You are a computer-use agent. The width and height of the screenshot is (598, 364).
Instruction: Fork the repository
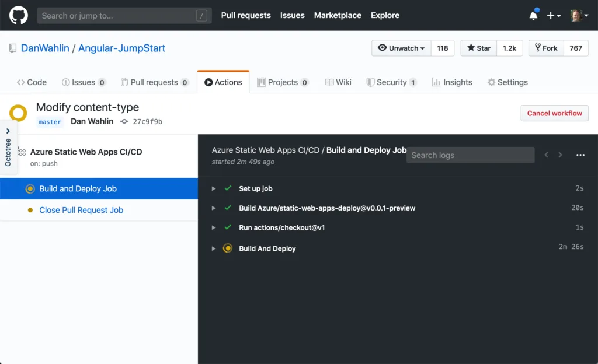(545, 48)
